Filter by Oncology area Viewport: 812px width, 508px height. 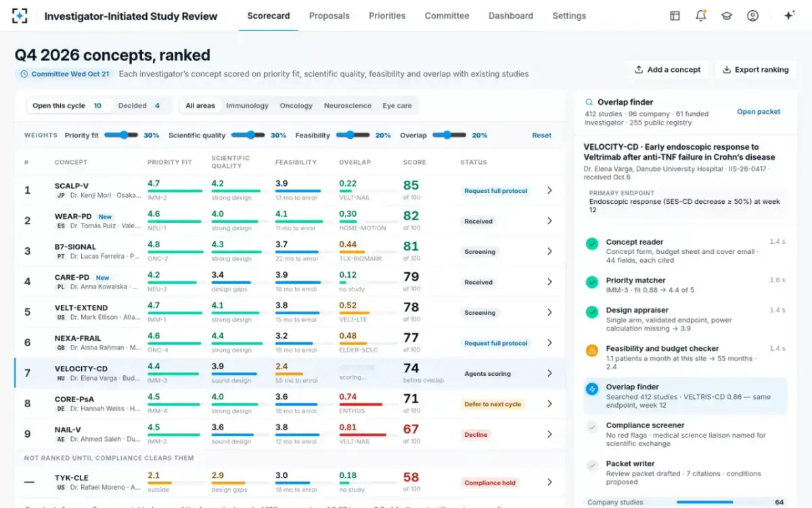[x=296, y=106]
